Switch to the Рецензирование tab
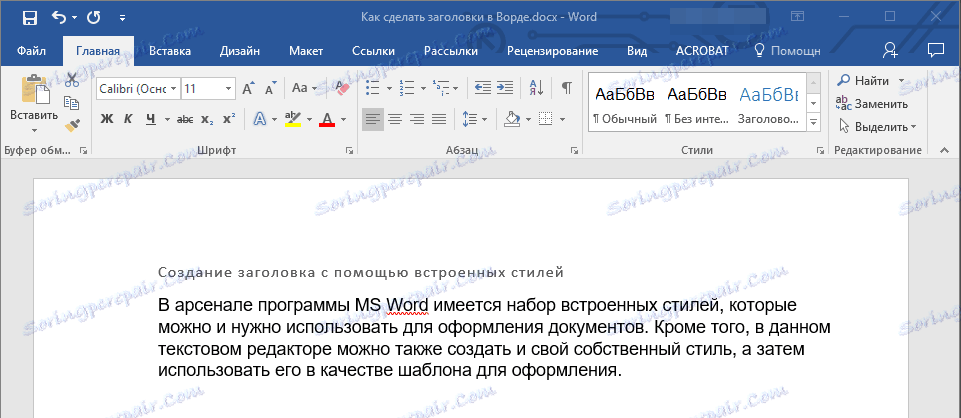961x418 pixels. 552,51
